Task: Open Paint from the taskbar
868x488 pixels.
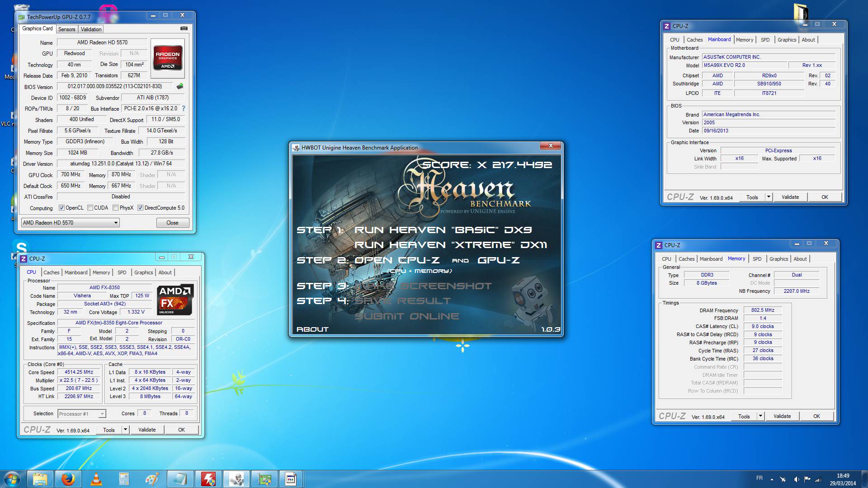Action: (152, 479)
